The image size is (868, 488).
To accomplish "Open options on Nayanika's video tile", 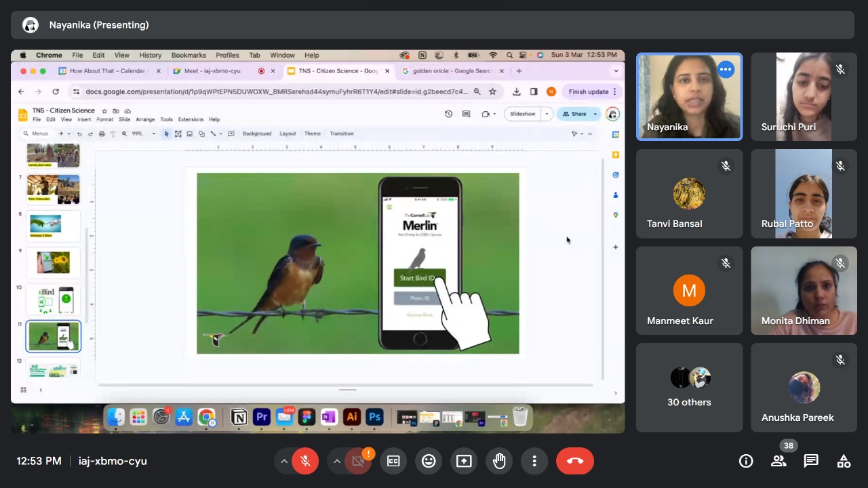I will [726, 69].
